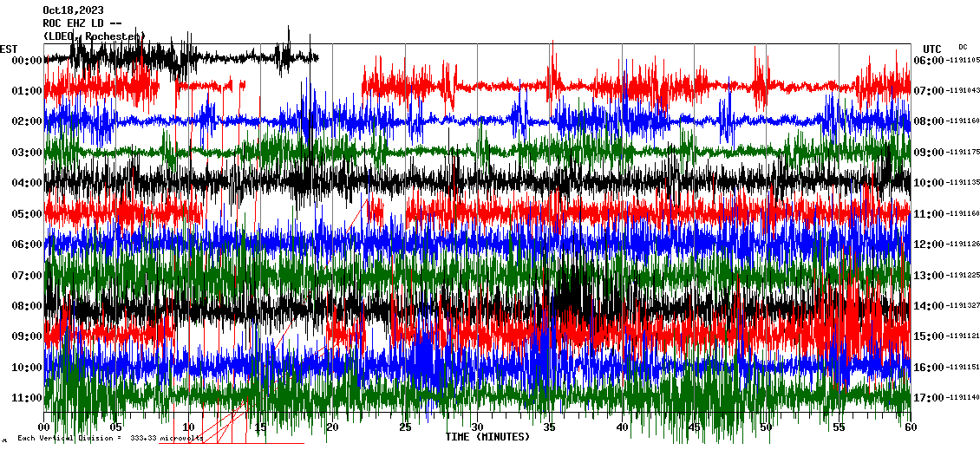Click the "(LDEO, Rochester)" label

[x=95, y=37]
